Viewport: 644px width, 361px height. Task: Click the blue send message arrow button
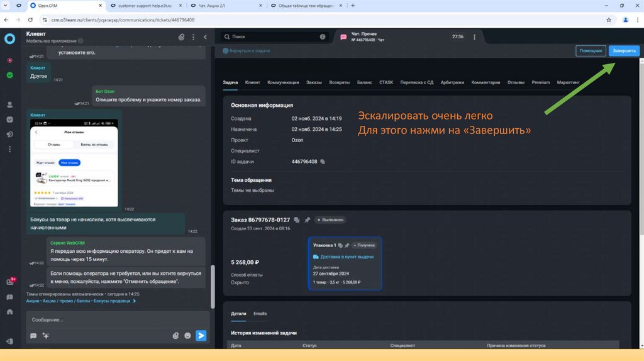(201, 336)
